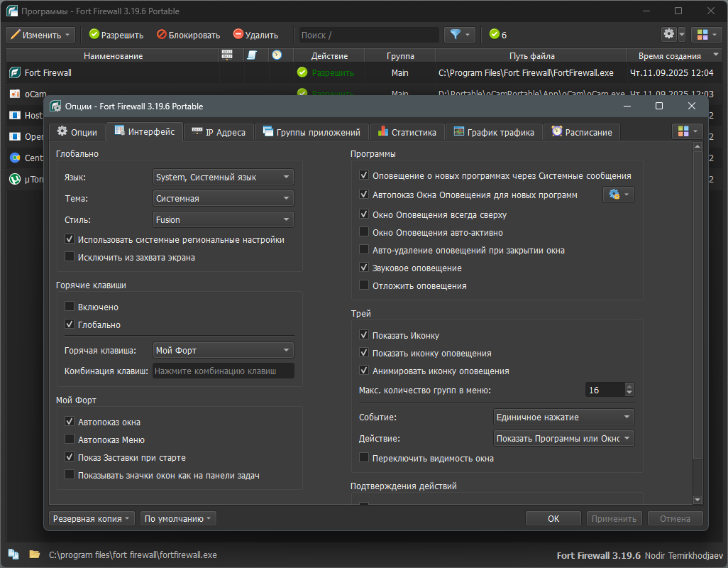Uncheck 'Показ Заставки при старте'

coord(70,457)
